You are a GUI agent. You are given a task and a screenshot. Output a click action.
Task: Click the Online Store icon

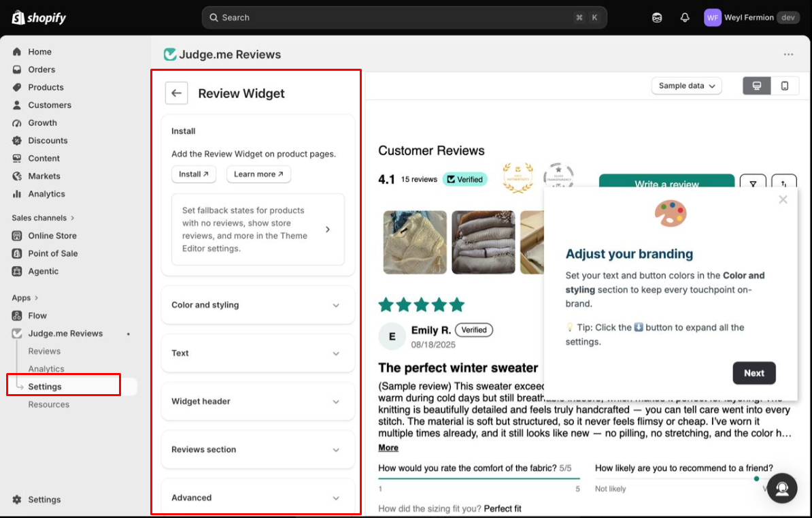(17, 236)
